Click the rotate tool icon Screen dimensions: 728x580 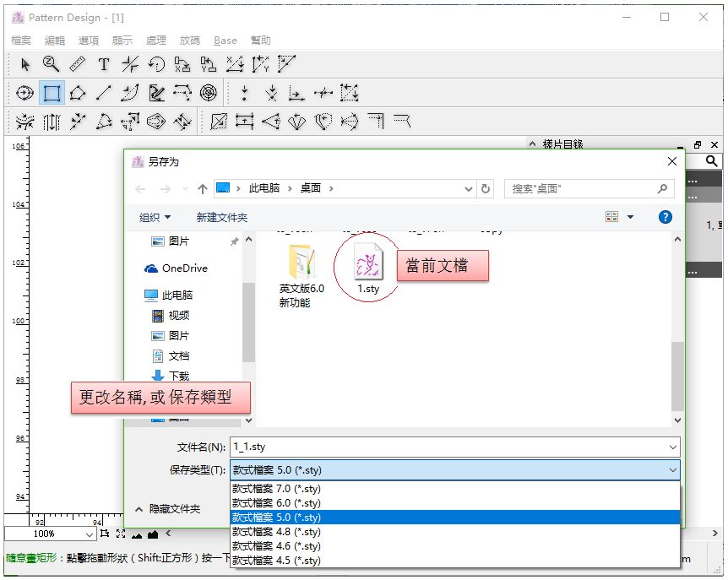156,64
